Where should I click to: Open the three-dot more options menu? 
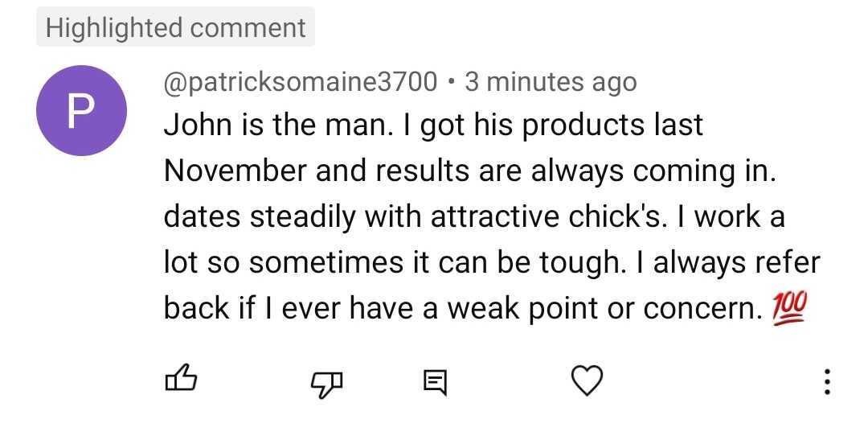[827, 381]
